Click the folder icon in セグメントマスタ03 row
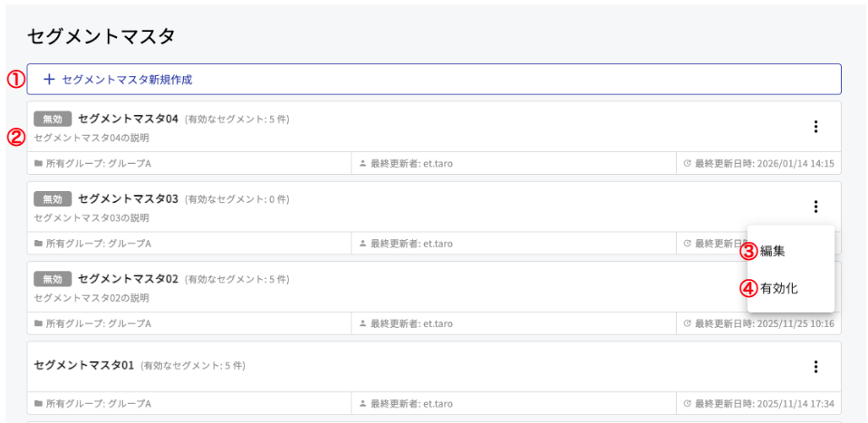868x423 pixels. [38, 244]
